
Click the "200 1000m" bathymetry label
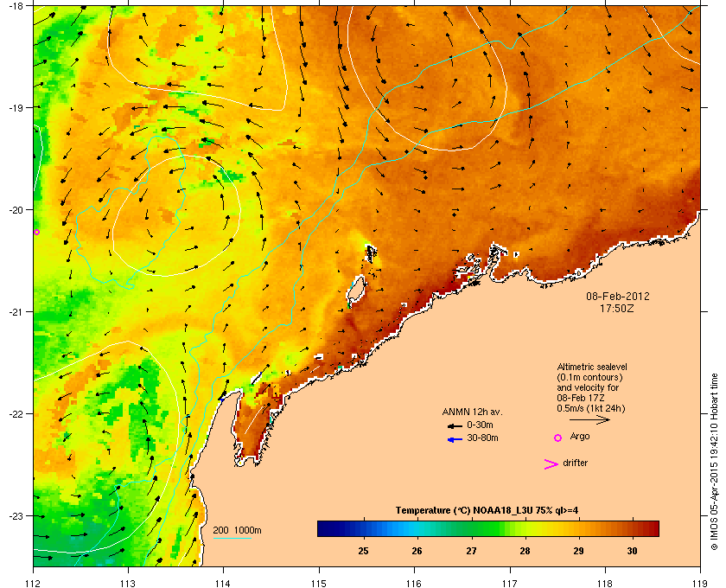coord(237,531)
